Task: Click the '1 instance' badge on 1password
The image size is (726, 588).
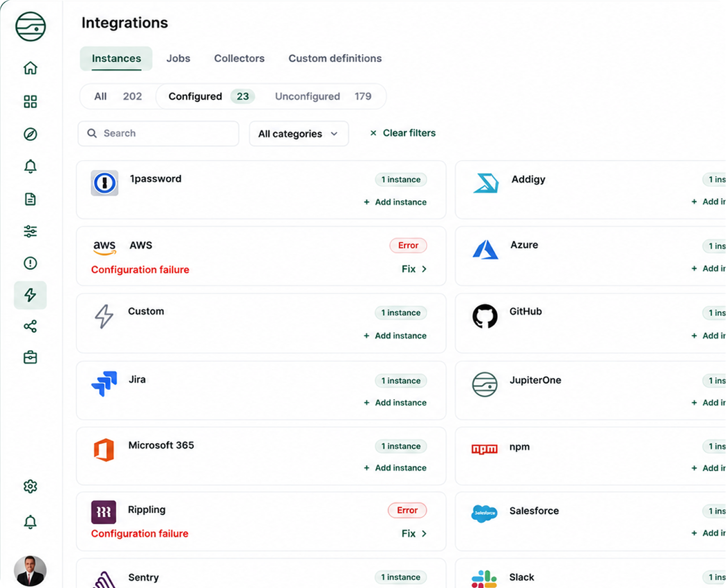Action: click(401, 179)
